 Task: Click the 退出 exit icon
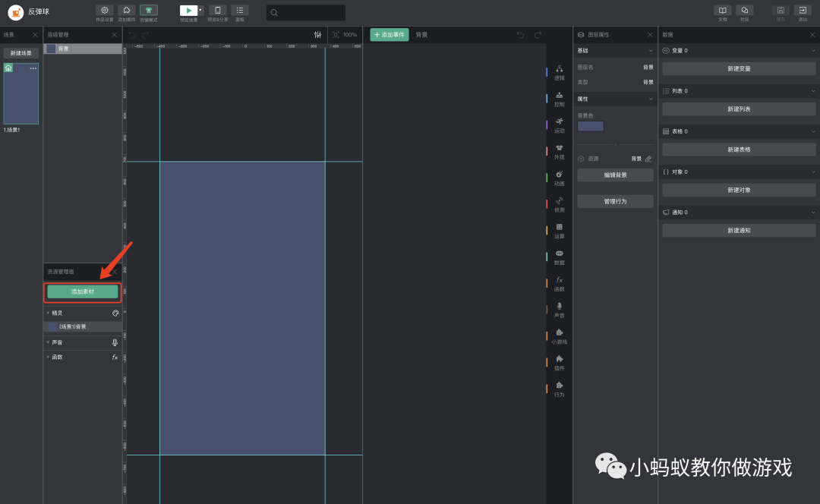(x=803, y=11)
